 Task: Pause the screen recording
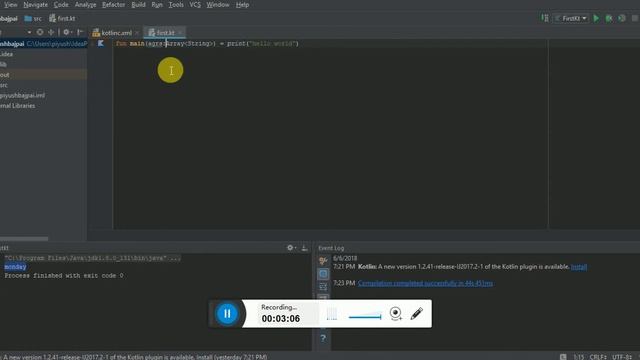point(227,313)
